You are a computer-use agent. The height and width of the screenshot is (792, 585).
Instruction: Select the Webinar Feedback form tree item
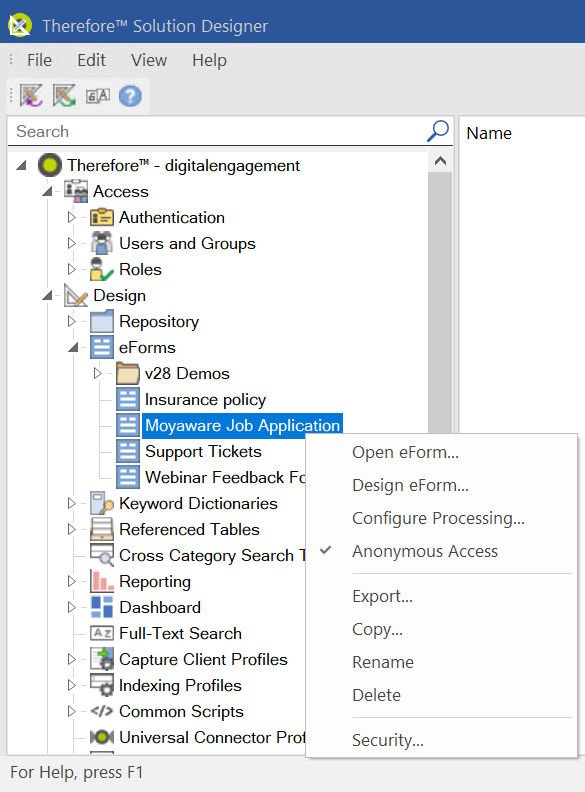(225, 477)
